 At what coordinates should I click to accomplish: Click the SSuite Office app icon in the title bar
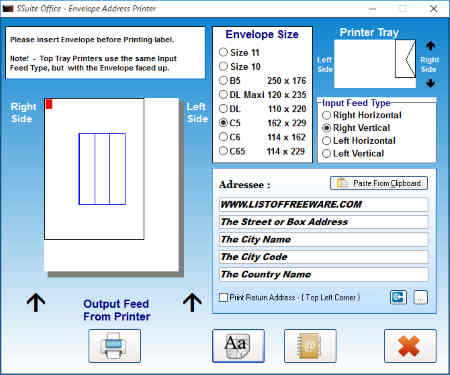(8, 9)
